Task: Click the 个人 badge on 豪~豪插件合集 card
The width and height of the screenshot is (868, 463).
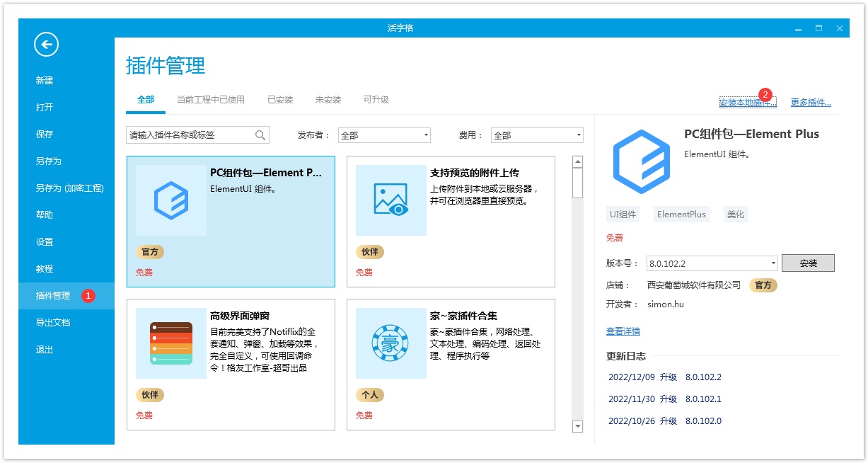Action: 370,394
